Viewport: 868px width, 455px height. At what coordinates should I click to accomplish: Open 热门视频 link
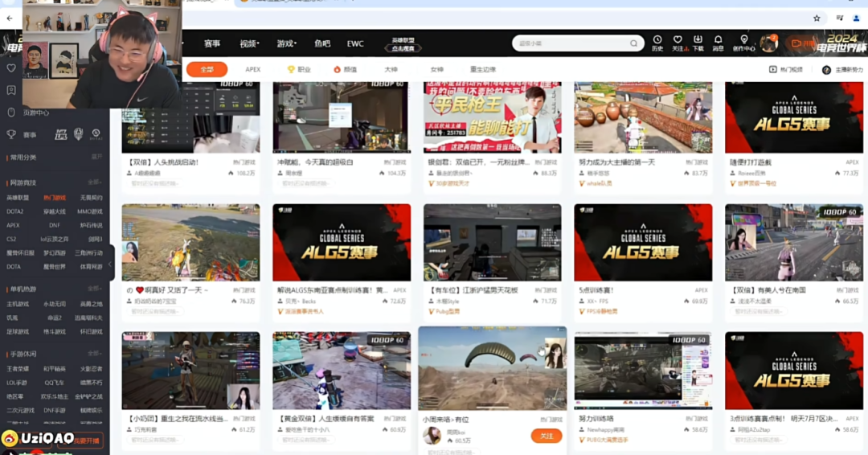pos(786,70)
